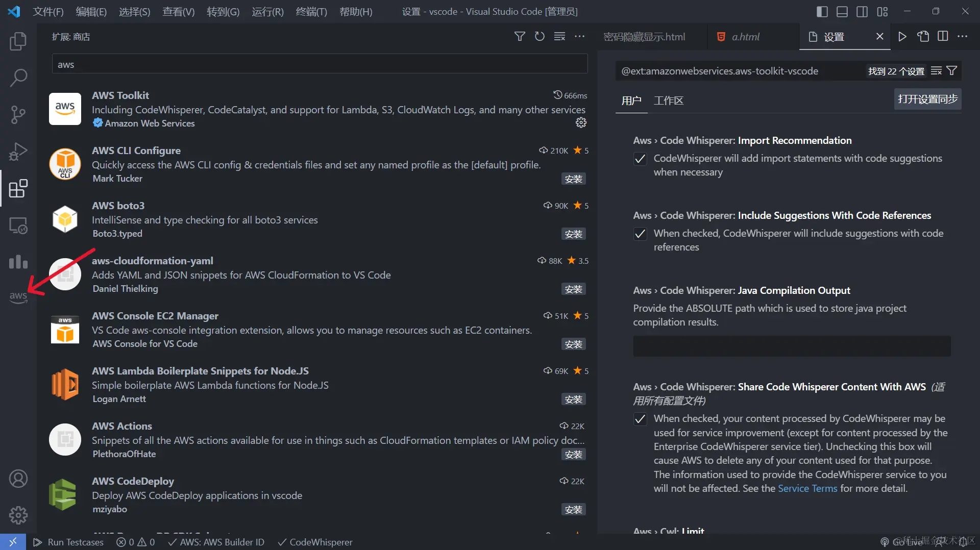Toggle primary sidebar layout icon
The width and height of the screenshot is (980, 550).
tap(822, 11)
